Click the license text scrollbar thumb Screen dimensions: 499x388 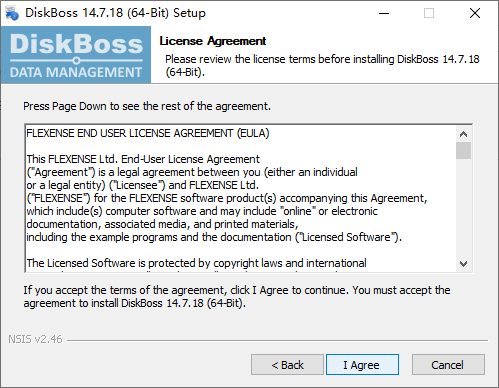[x=463, y=151]
